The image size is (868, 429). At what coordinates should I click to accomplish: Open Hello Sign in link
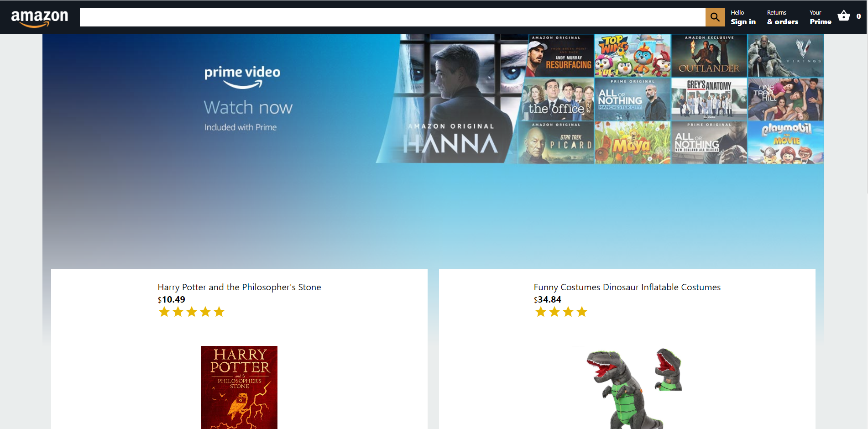[743, 17]
